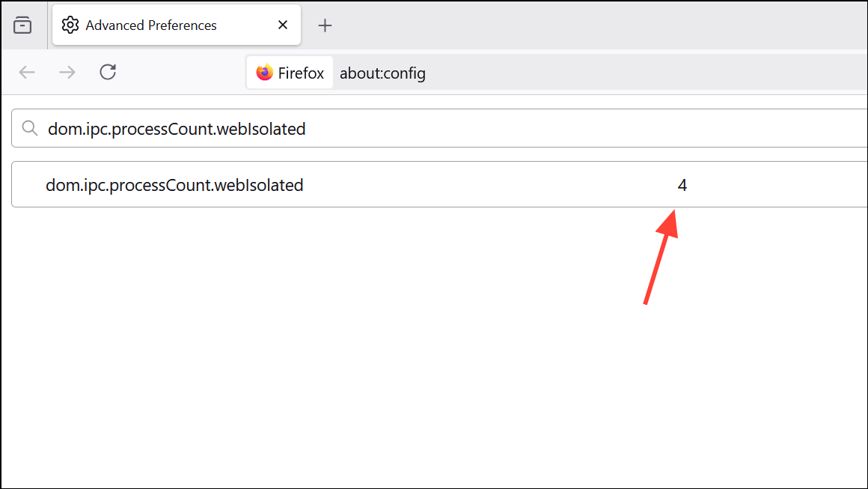Viewport: 868px width, 489px height.
Task: Reload the about:config page
Action: pos(108,73)
